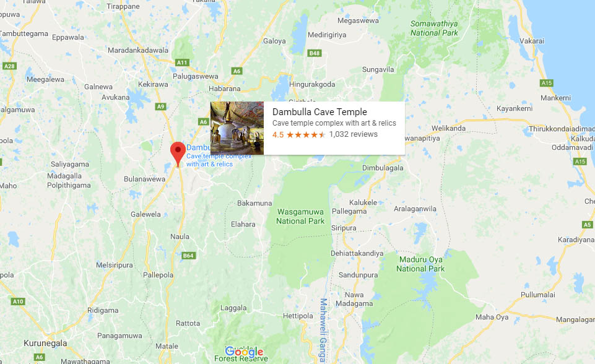Select Wasgamuwa National Park label

[x=300, y=216]
